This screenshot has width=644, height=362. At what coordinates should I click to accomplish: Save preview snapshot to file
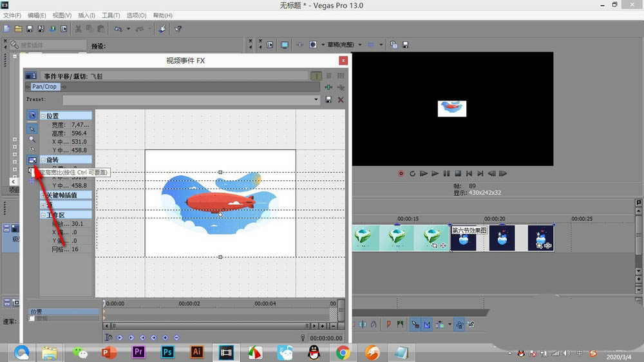tap(406, 45)
